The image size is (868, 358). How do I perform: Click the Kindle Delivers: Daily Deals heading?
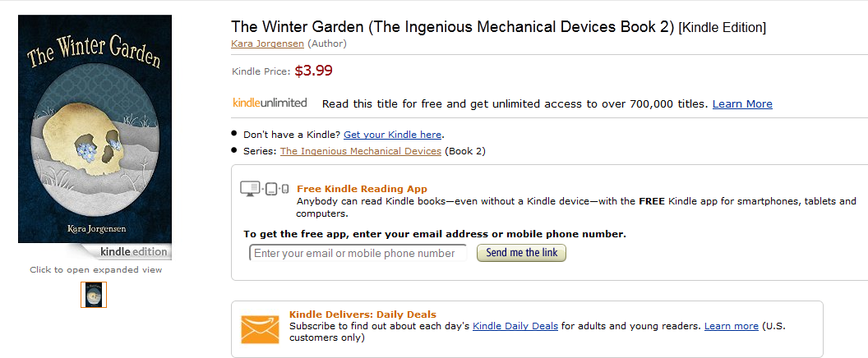(x=362, y=314)
